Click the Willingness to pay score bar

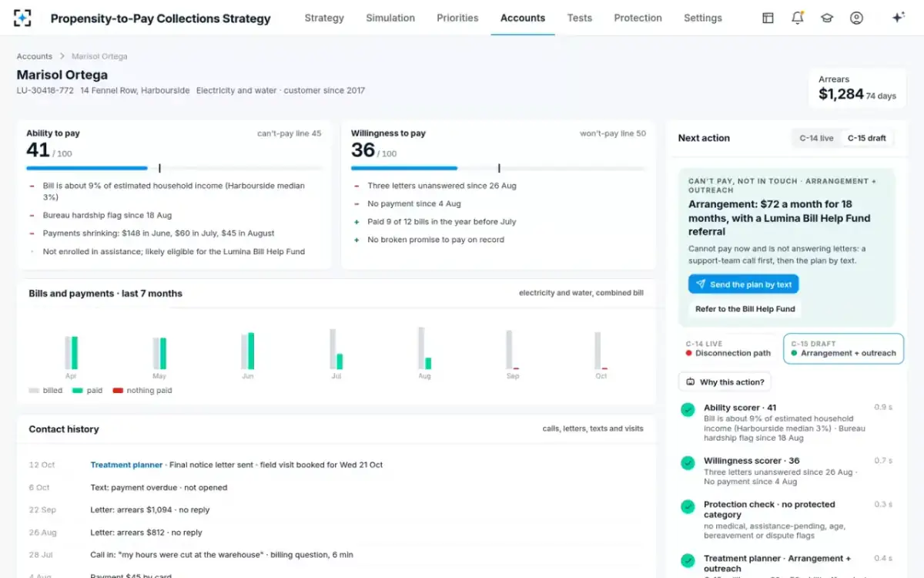pos(498,168)
